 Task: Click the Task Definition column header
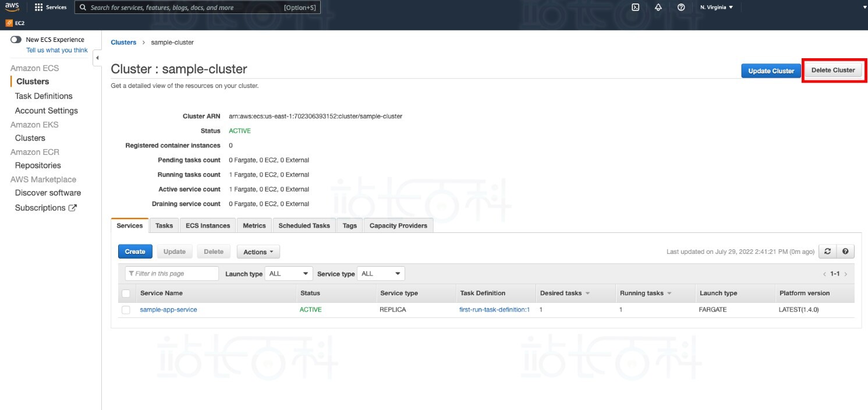[x=483, y=294]
